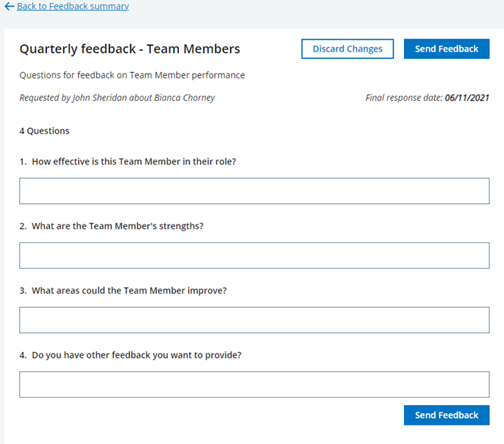
Task: Click the 06/11/2021 date value
Action: 466,98
